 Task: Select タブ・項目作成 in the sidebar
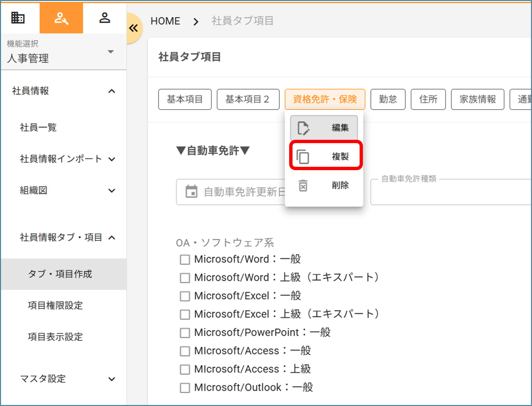(x=60, y=274)
